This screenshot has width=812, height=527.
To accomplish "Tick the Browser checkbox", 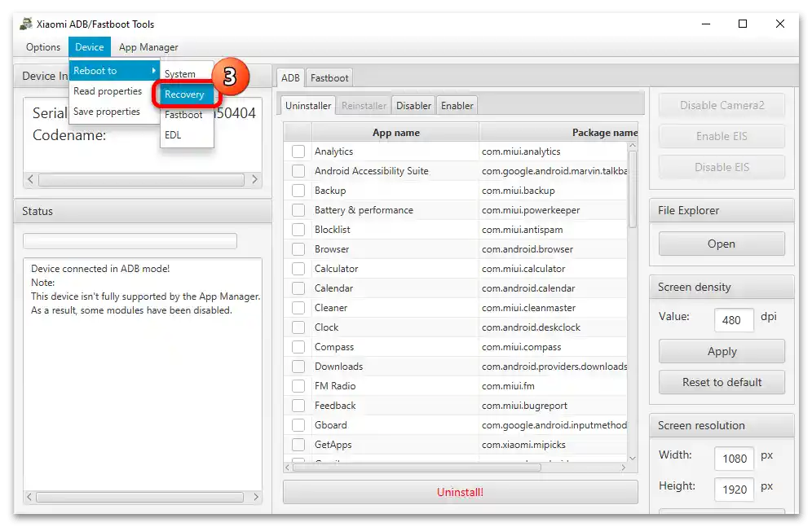I will pos(298,249).
